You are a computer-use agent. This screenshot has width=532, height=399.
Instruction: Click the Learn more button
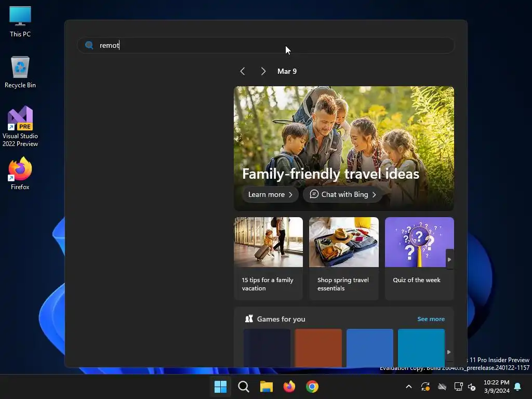(270, 194)
